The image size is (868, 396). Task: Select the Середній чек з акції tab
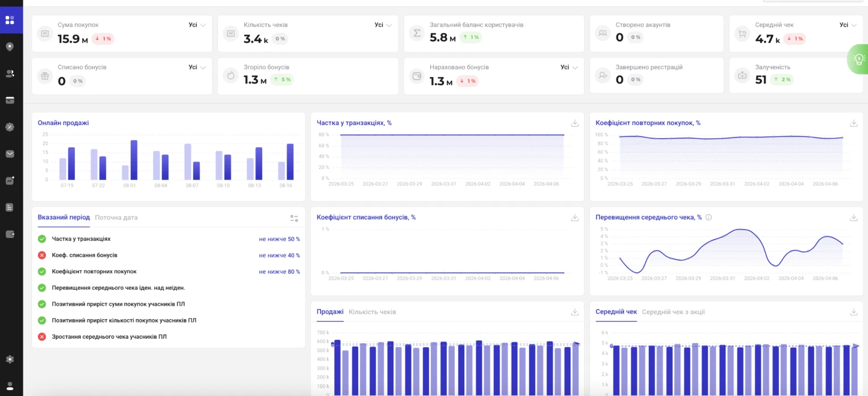(673, 312)
